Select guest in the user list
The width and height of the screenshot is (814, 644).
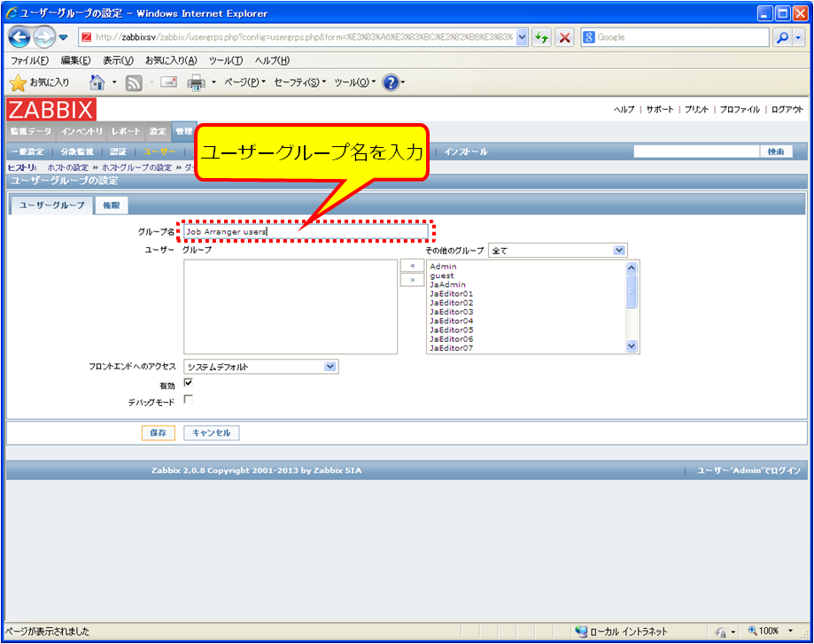[x=442, y=275]
